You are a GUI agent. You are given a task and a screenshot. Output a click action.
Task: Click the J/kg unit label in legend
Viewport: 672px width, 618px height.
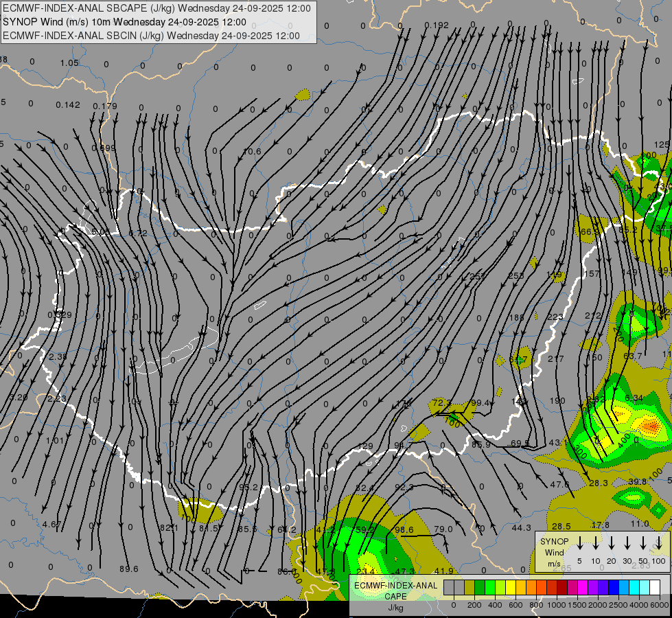pos(395,608)
